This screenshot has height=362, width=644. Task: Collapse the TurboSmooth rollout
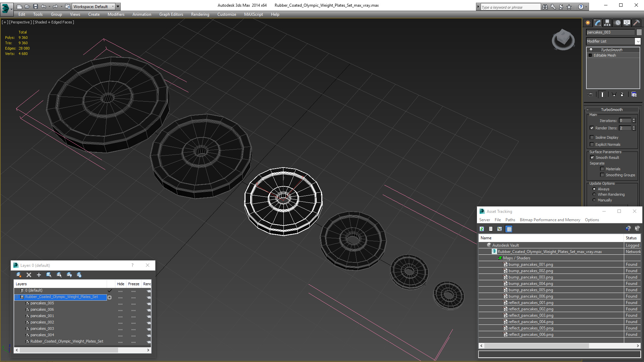pyautogui.click(x=612, y=110)
